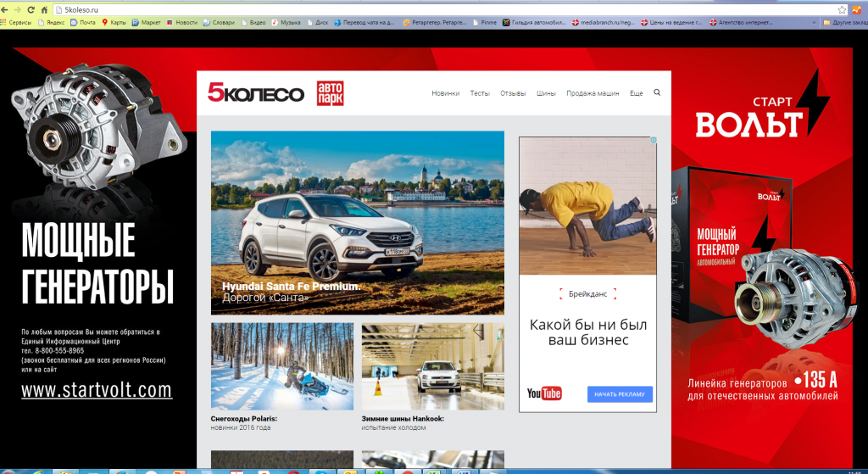Click the Снегоходы Polaris article title
This screenshot has width=868, height=474.
[x=244, y=419]
